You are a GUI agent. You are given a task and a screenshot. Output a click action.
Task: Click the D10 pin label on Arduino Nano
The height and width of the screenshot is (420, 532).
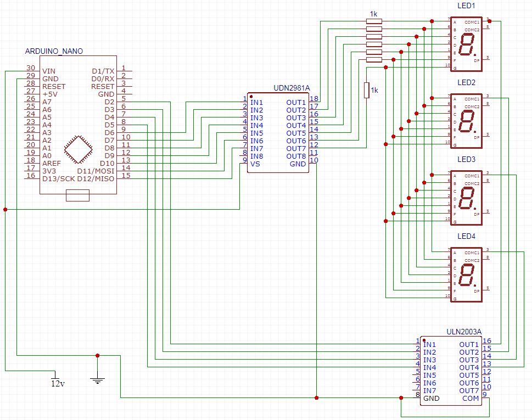(107, 164)
